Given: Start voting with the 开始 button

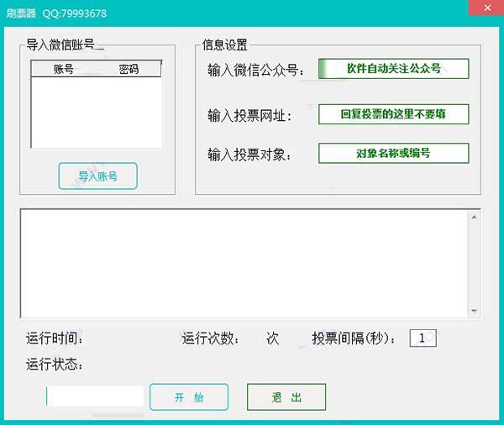Looking at the screenshot, I should (189, 397).
